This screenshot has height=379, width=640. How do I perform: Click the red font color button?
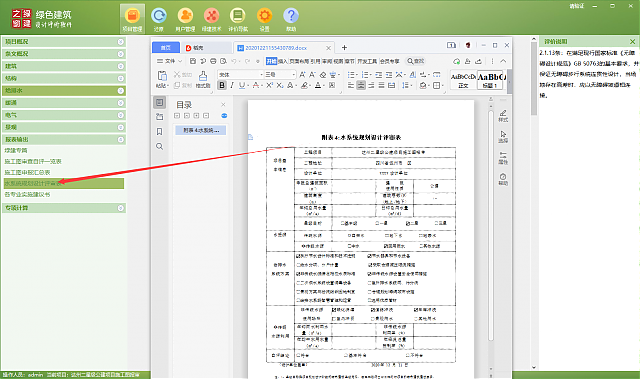256,85
